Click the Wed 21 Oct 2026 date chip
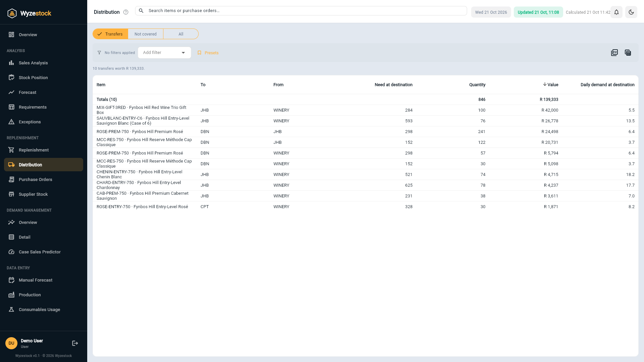 coord(491,12)
